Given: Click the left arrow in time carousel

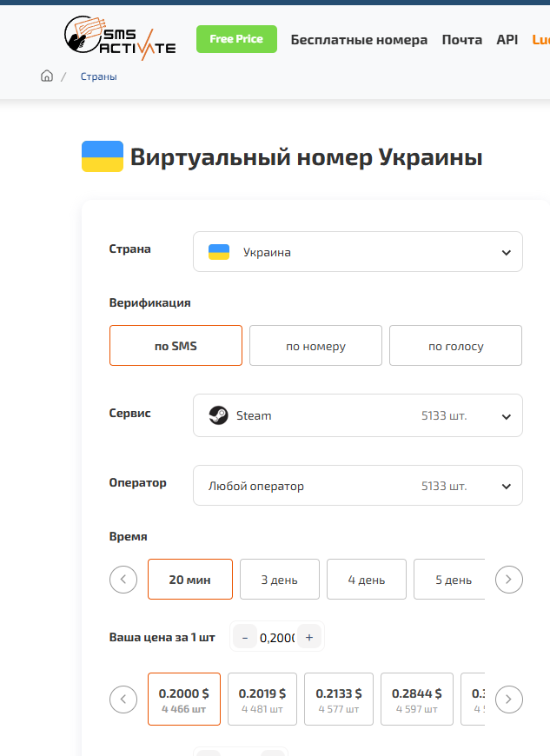Looking at the screenshot, I should click(x=123, y=579).
